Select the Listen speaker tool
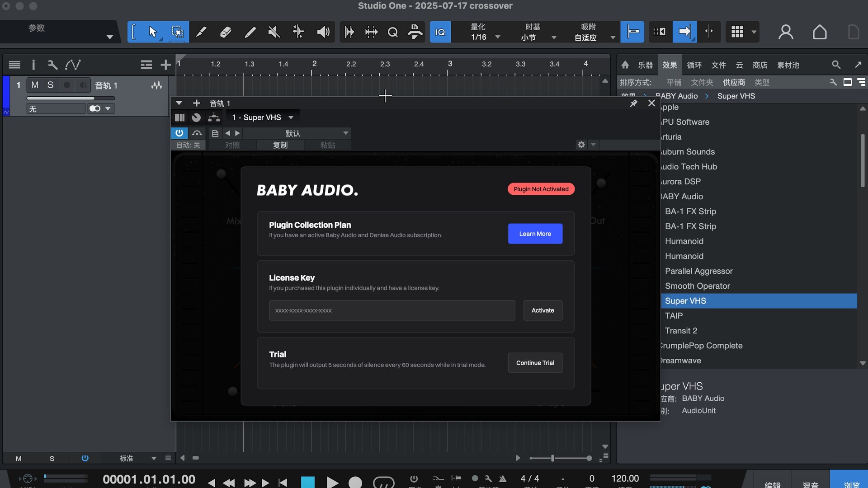Viewport: 868px width, 488px height. (x=323, y=32)
